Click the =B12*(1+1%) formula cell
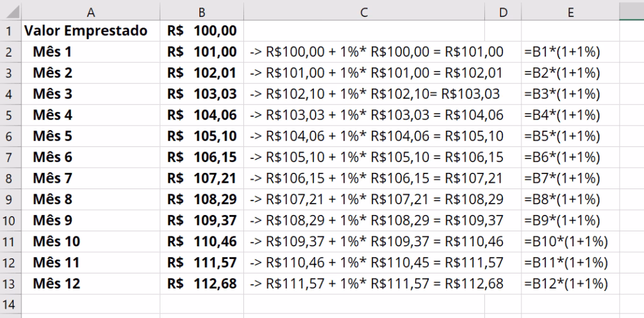This screenshot has width=644, height=318. [x=566, y=284]
